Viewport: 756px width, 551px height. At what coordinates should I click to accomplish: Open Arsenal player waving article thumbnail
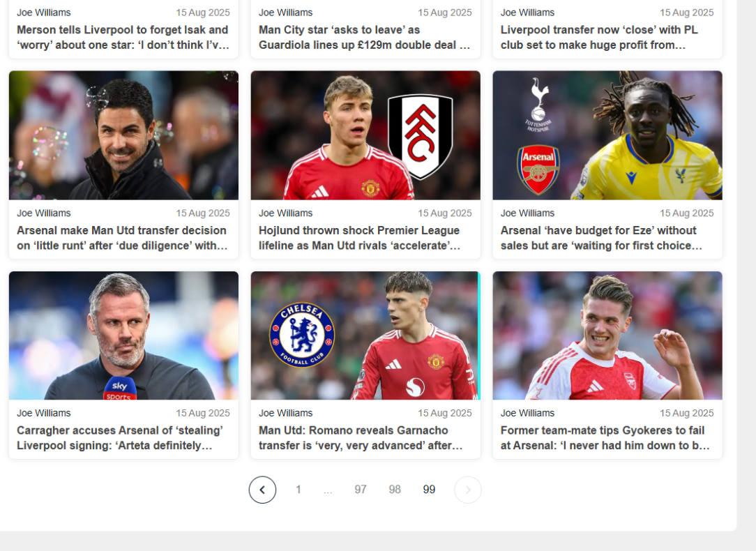pyautogui.click(x=607, y=335)
